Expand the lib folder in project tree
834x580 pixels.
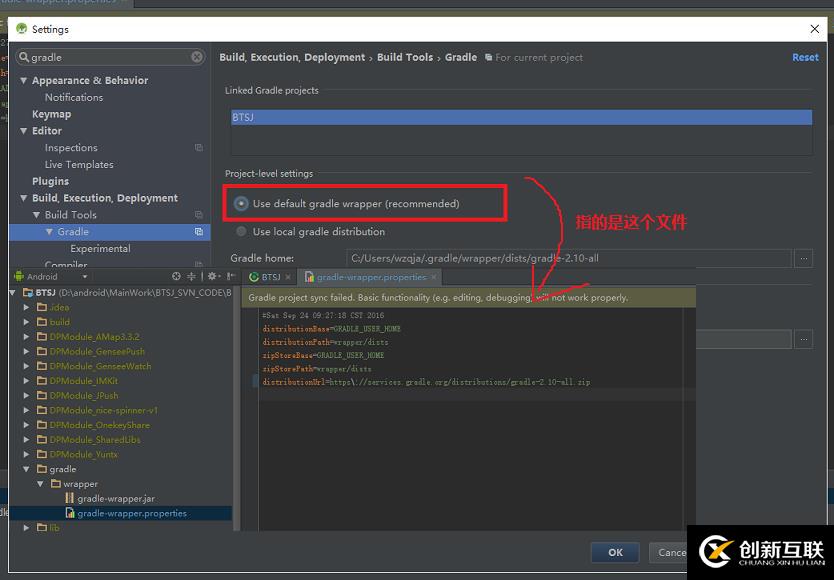(x=27, y=527)
